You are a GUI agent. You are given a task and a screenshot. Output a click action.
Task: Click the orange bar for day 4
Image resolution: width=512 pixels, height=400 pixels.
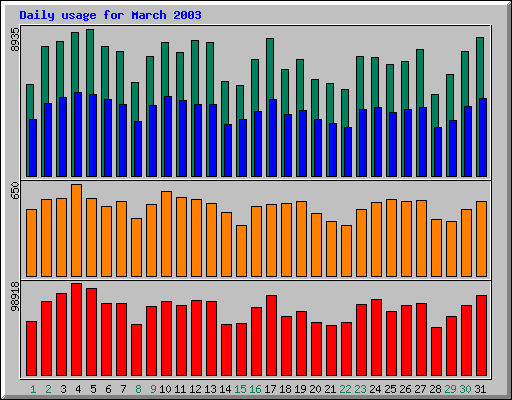[x=77, y=230]
